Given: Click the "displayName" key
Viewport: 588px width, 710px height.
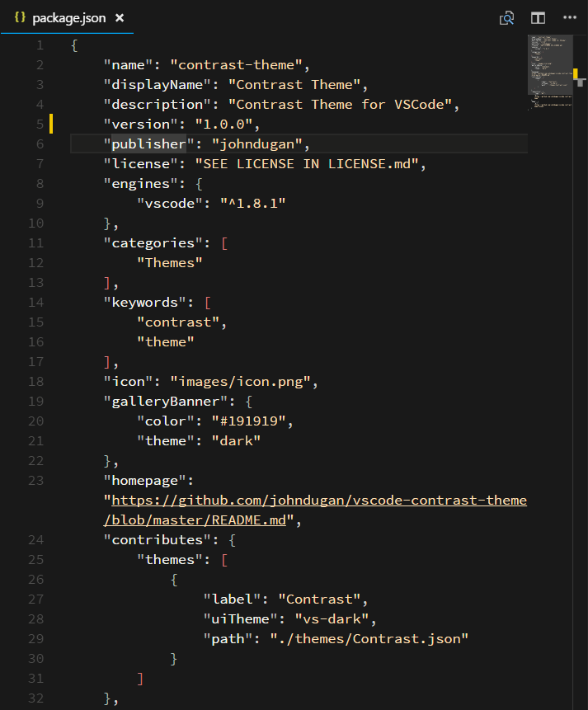Looking at the screenshot, I should pyautogui.click(x=158, y=85).
